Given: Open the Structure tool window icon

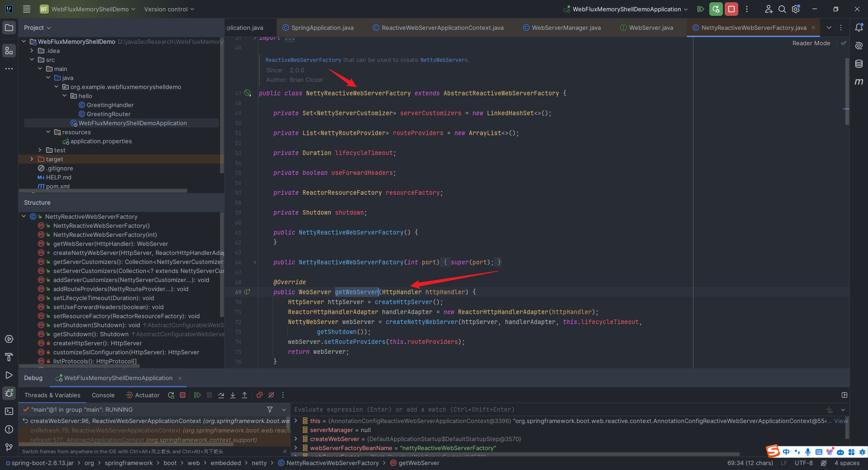Looking at the screenshot, I should pyautogui.click(x=9, y=51).
